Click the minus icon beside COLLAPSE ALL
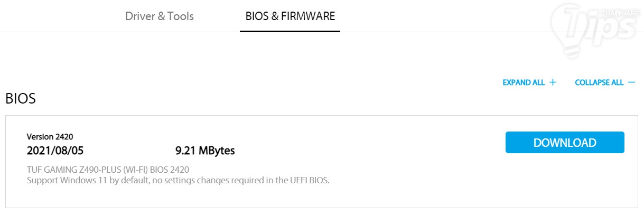This screenshot has height=215, width=644. [x=632, y=82]
